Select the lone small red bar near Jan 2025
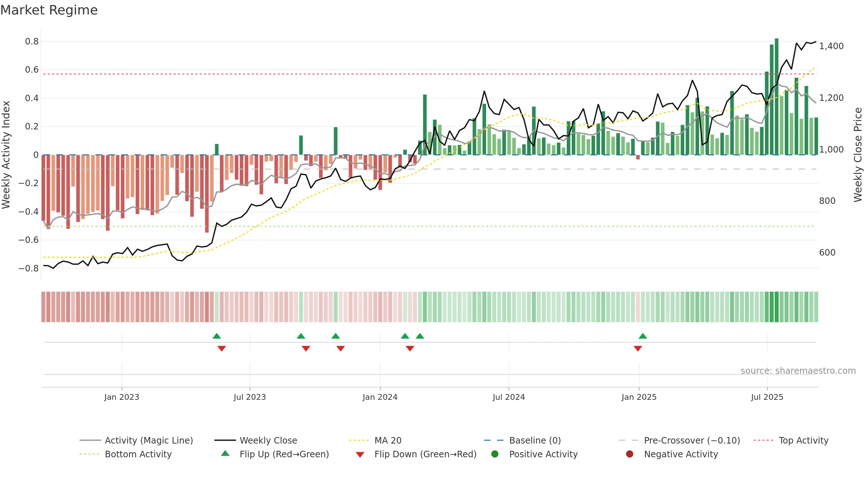The width and height of the screenshot is (868, 488). pos(638,157)
